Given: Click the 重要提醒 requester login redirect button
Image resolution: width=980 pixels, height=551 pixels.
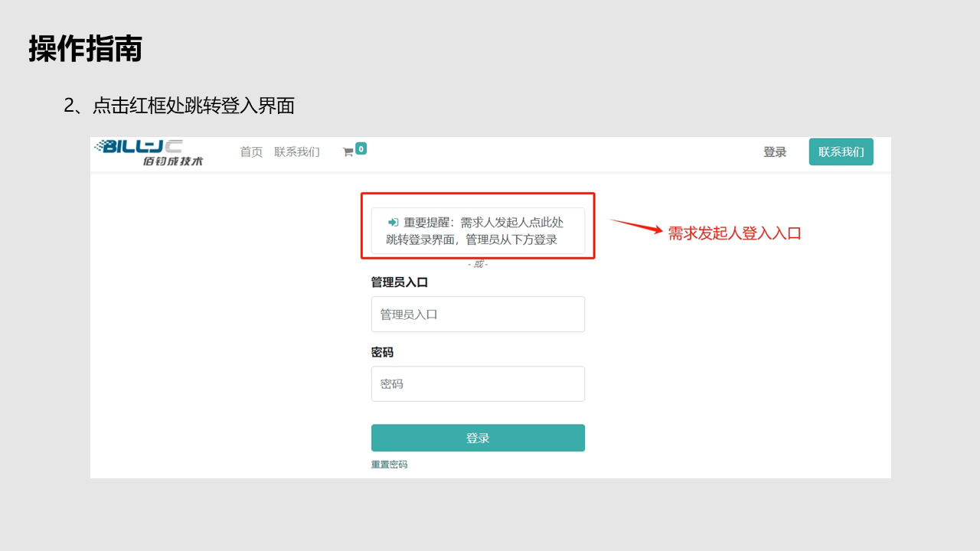Looking at the screenshot, I should click(478, 231).
